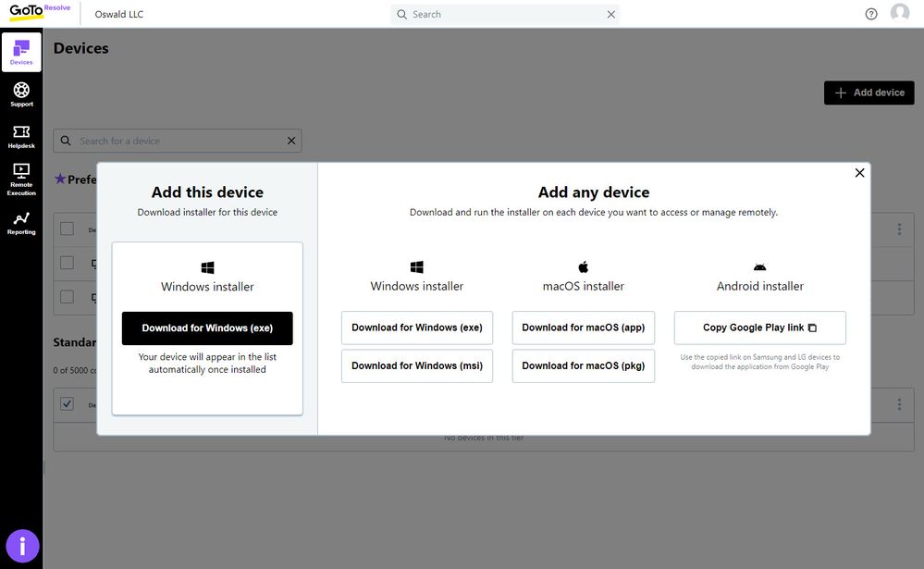This screenshot has width=924, height=569.
Task: Open the user profile avatar
Action: pos(900,12)
